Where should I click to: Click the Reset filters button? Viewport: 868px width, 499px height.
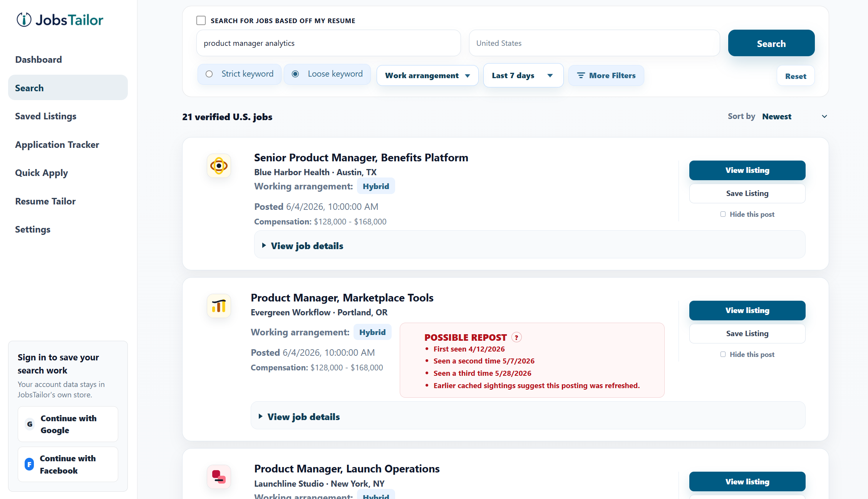click(796, 76)
